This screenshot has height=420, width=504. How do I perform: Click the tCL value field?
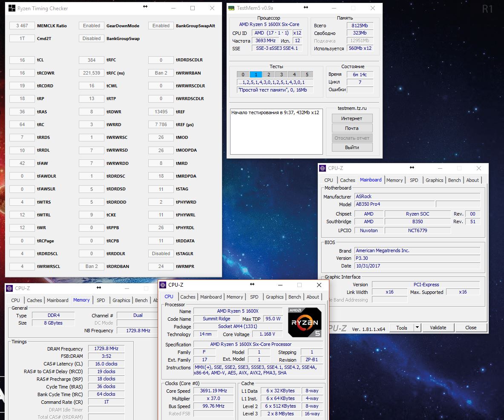point(22,60)
